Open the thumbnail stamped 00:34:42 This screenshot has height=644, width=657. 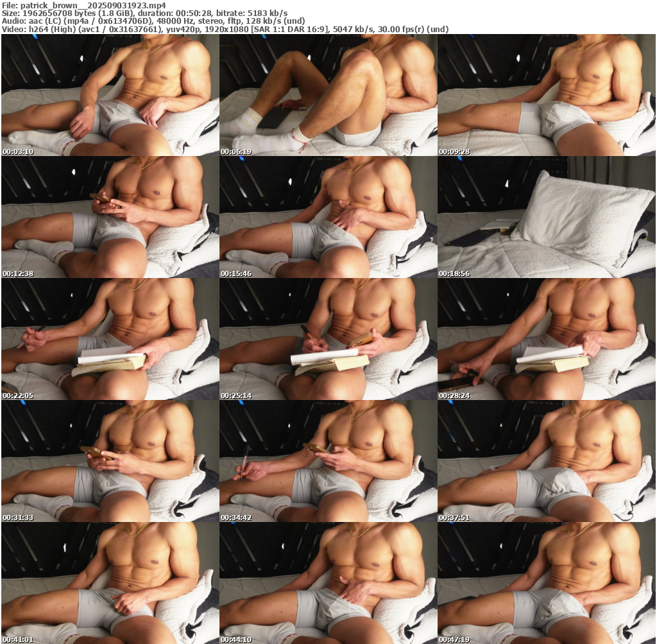coord(328,461)
